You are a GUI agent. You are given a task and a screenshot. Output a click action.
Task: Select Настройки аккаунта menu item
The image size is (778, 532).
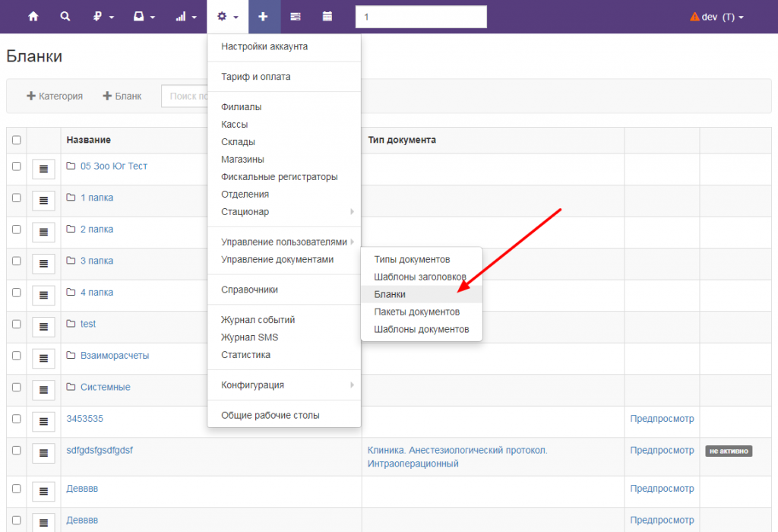[x=284, y=46]
